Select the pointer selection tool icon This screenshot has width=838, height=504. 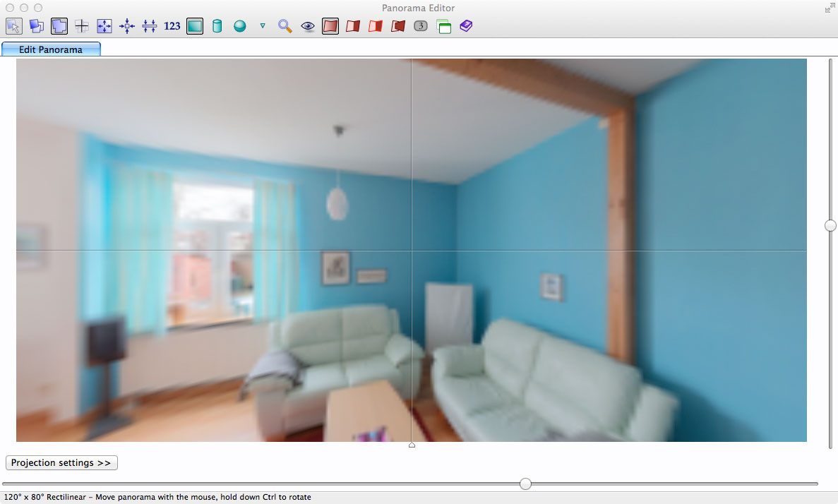point(14,26)
